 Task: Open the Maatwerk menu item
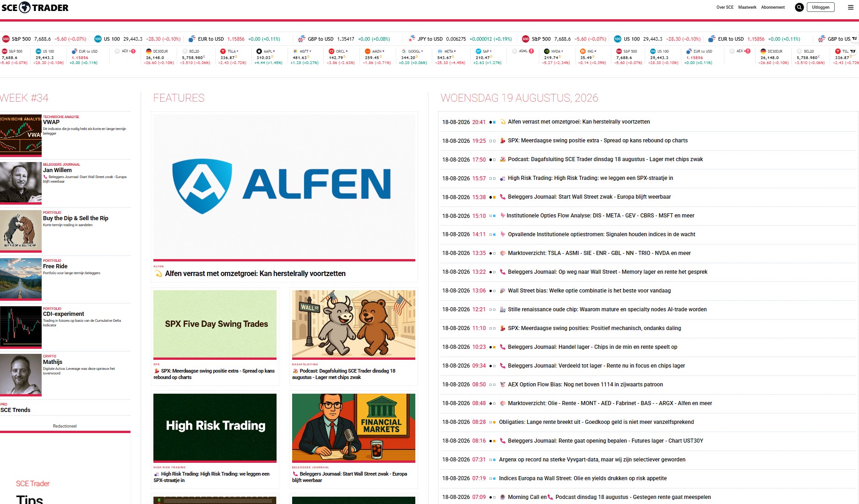[x=747, y=7]
